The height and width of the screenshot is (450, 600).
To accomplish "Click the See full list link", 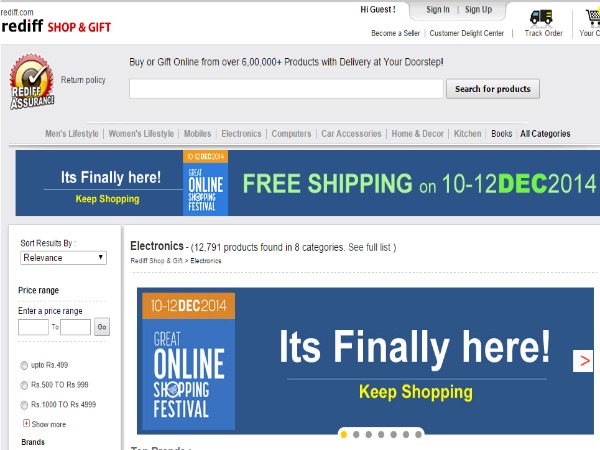I will [x=369, y=248].
